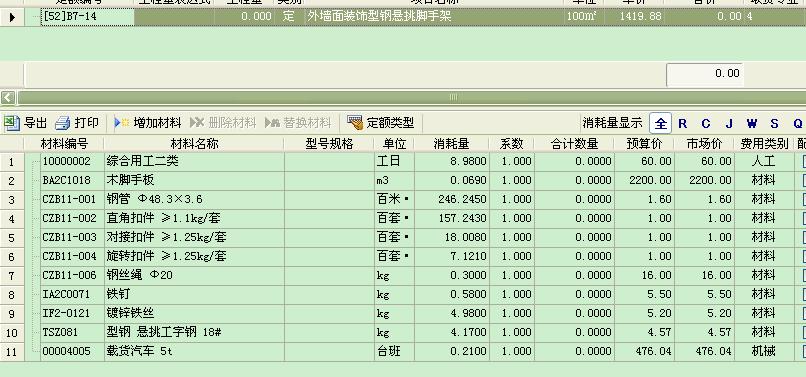Click the 删除材料 delete material button
The image size is (806, 377).
click(x=223, y=123)
